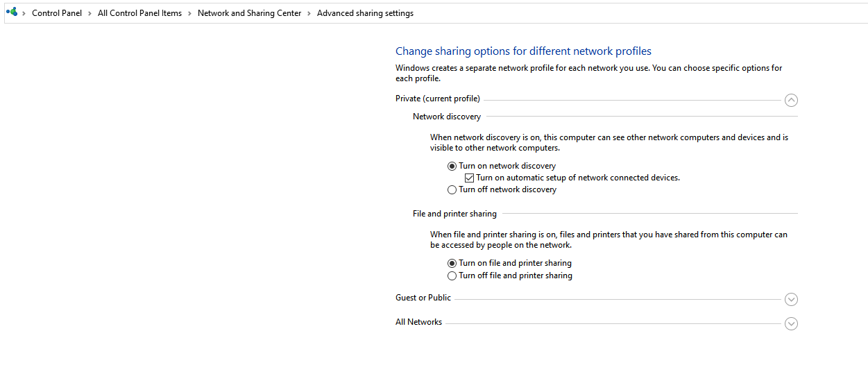Navigate to Network and Sharing Center breadcrumb
The image size is (868, 365).
click(250, 13)
